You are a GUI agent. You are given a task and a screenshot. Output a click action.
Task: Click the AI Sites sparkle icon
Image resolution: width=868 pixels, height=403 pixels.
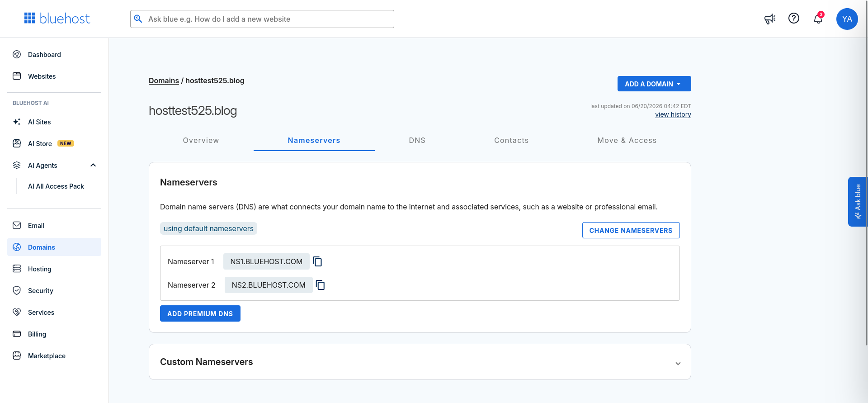17,122
